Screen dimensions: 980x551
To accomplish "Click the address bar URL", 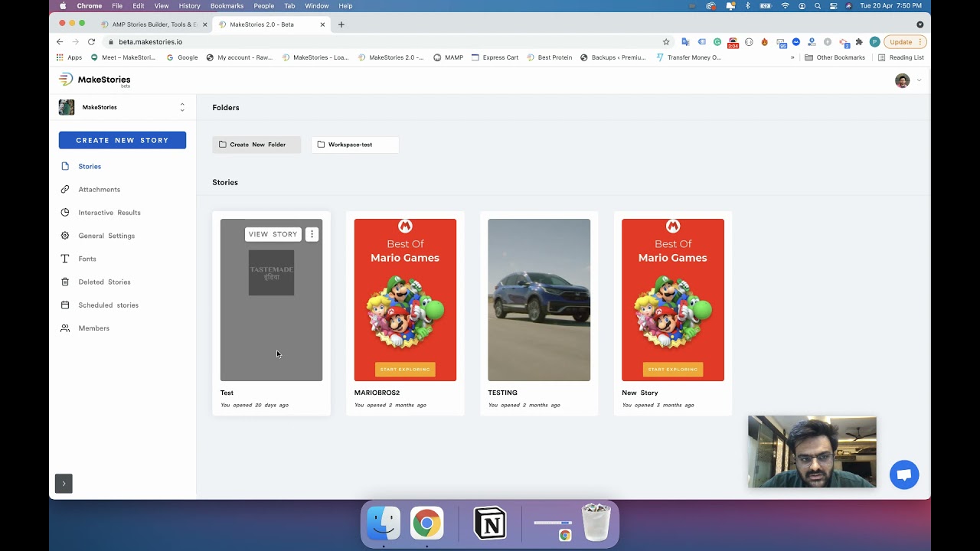I will 150,42.
